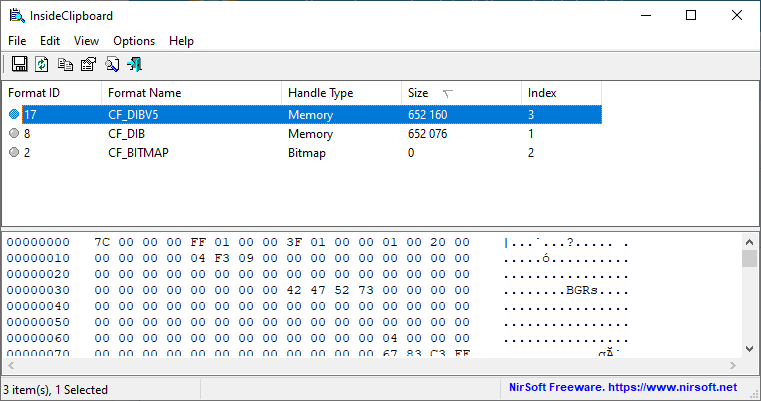Viewport: 761px width, 401px height.
Task: Open the Options menu
Action: 134,41
